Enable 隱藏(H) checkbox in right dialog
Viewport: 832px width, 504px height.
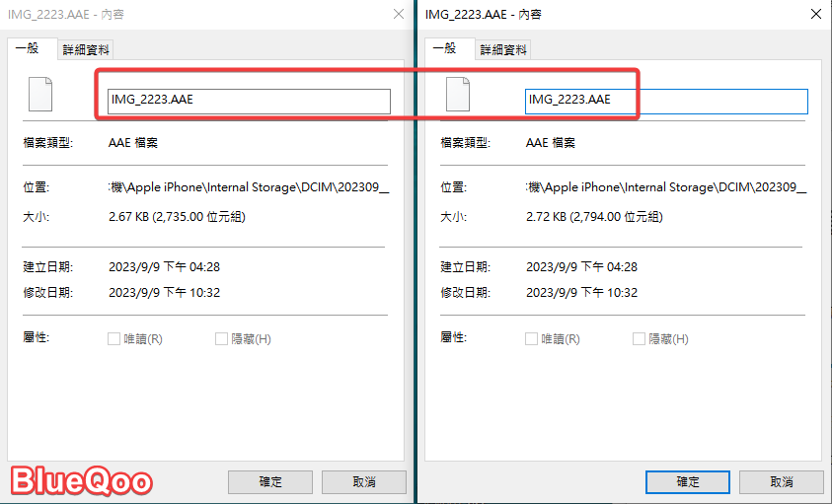coord(640,339)
